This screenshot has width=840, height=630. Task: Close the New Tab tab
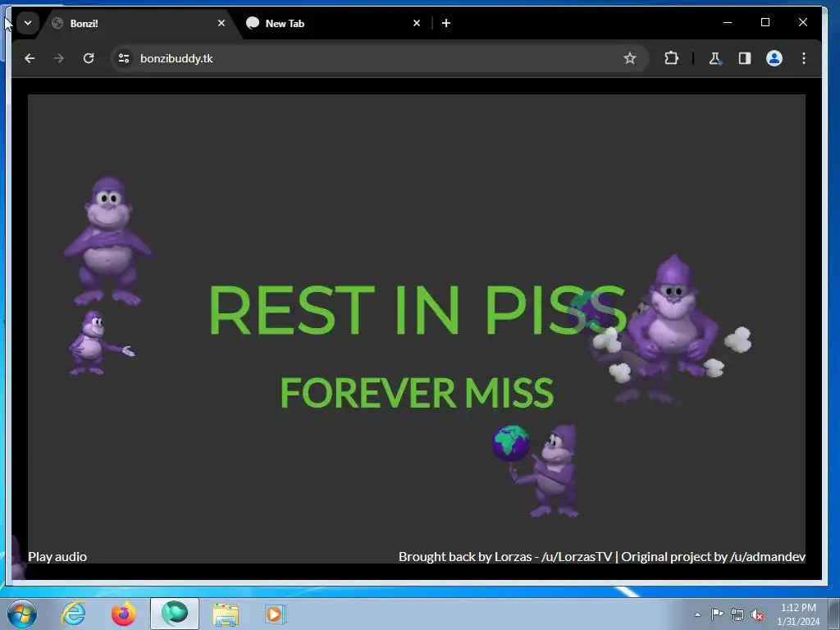[x=417, y=23]
